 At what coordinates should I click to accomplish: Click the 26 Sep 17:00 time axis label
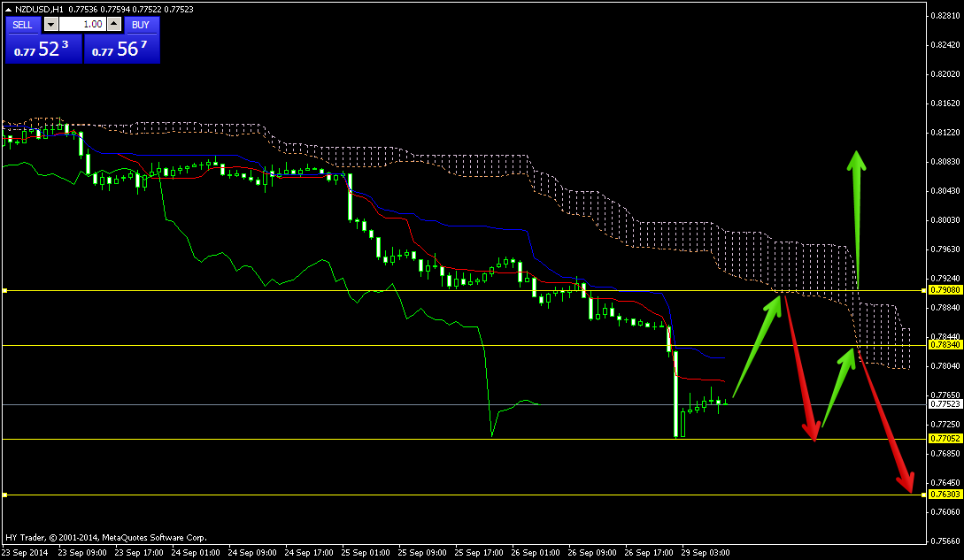point(649,553)
